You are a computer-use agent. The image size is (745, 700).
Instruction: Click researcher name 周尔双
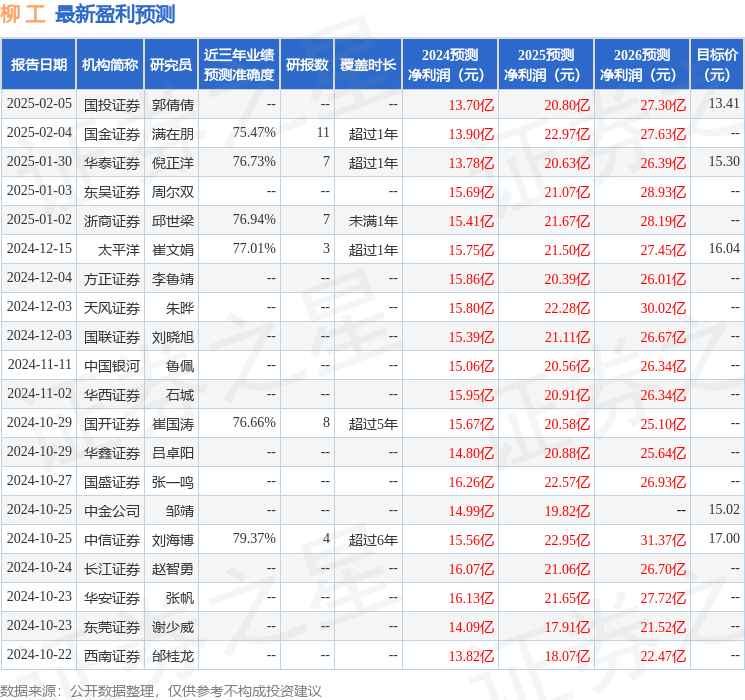[x=173, y=192]
